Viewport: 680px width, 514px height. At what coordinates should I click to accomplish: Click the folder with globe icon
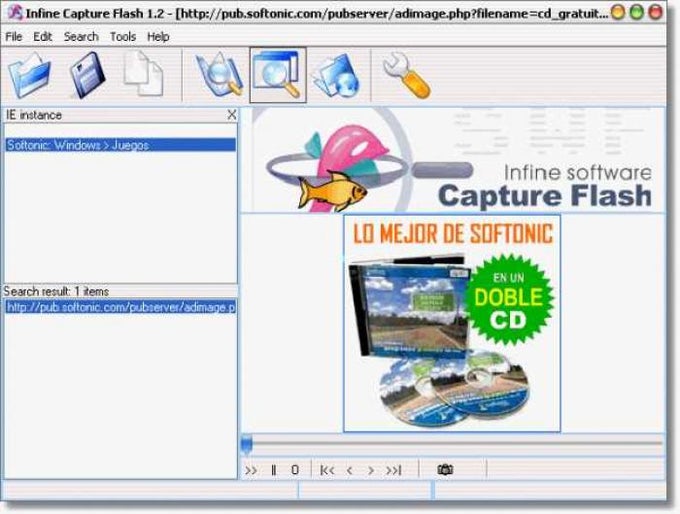[x=337, y=75]
